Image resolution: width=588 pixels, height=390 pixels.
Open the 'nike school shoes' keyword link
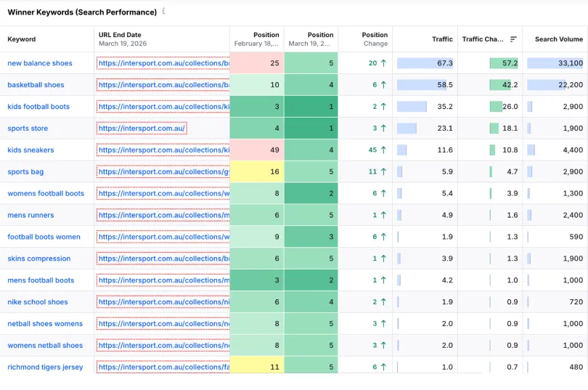pos(38,302)
